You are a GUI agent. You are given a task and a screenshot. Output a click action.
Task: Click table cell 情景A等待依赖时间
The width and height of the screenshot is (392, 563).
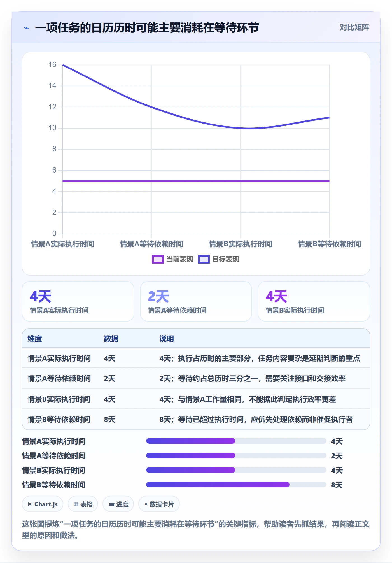59,378
